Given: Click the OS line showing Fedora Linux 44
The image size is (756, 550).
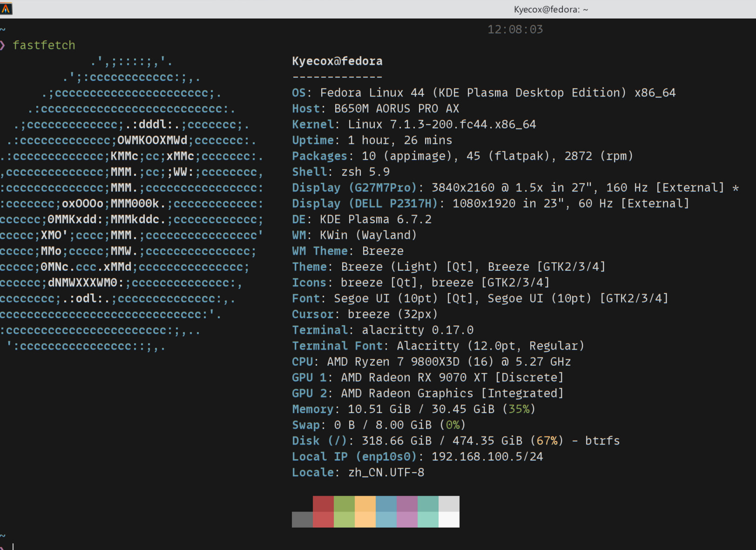Looking at the screenshot, I should point(484,93).
